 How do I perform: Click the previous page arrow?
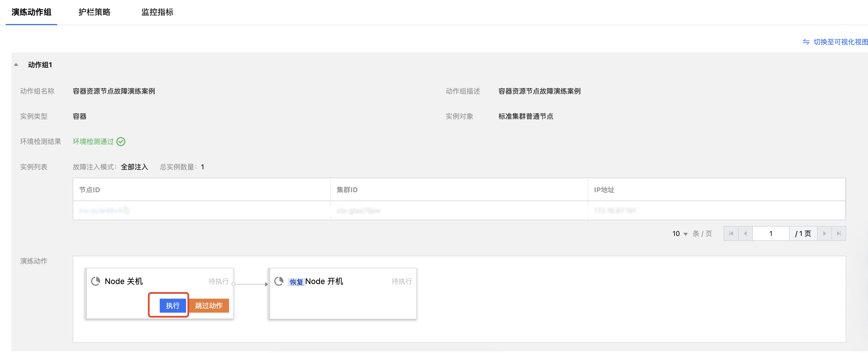click(x=745, y=233)
